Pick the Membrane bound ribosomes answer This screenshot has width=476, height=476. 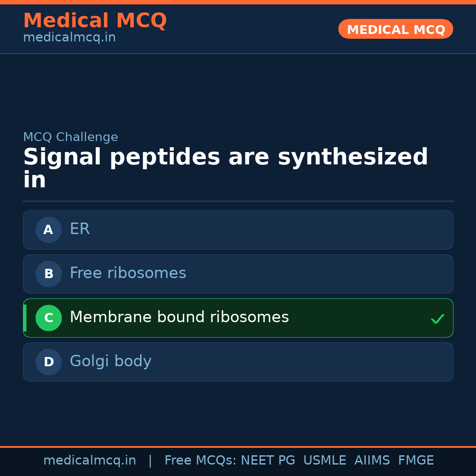coord(238,318)
